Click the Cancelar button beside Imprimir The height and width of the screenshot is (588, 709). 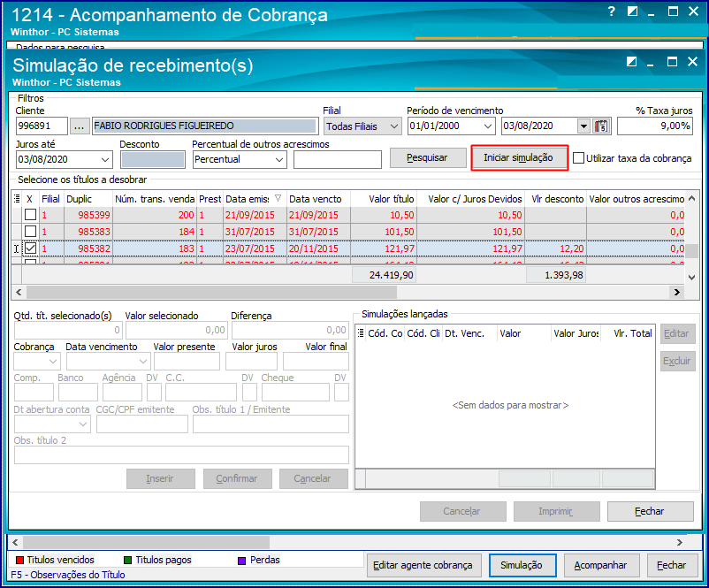[462, 512]
